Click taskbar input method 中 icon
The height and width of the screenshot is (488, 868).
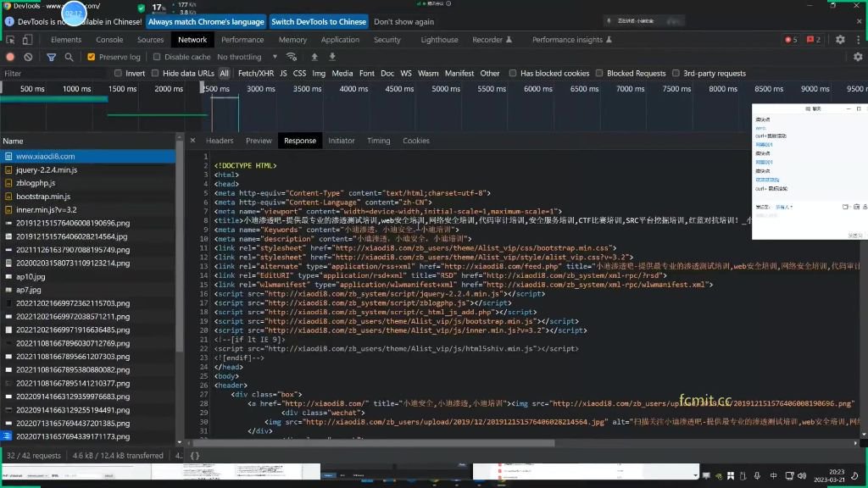(x=773, y=476)
